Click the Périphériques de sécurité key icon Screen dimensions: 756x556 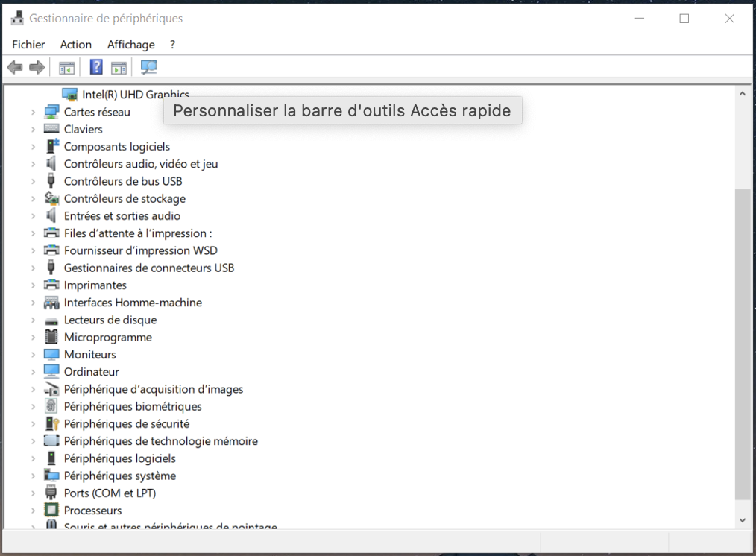pos(51,423)
